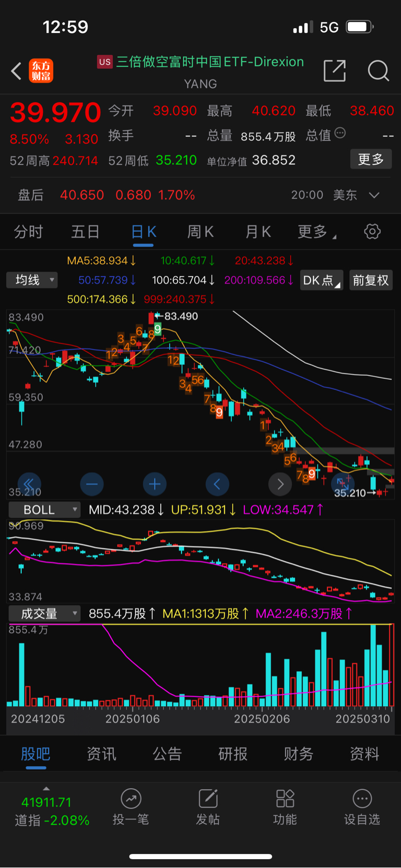Tap the 52周高 240.714 value
Image resolution: width=401 pixels, height=868 pixels.
[75, 161]
